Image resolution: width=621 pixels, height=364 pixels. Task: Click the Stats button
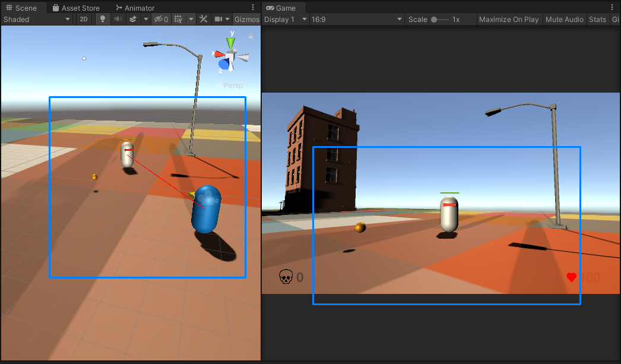pyautogui.click(x=597, y=19)
